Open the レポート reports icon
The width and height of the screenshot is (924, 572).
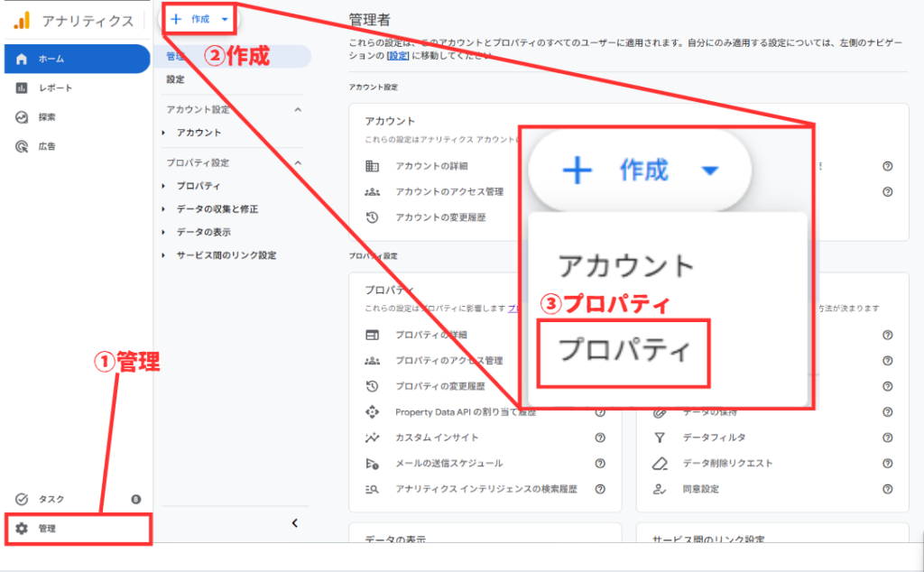22,88
